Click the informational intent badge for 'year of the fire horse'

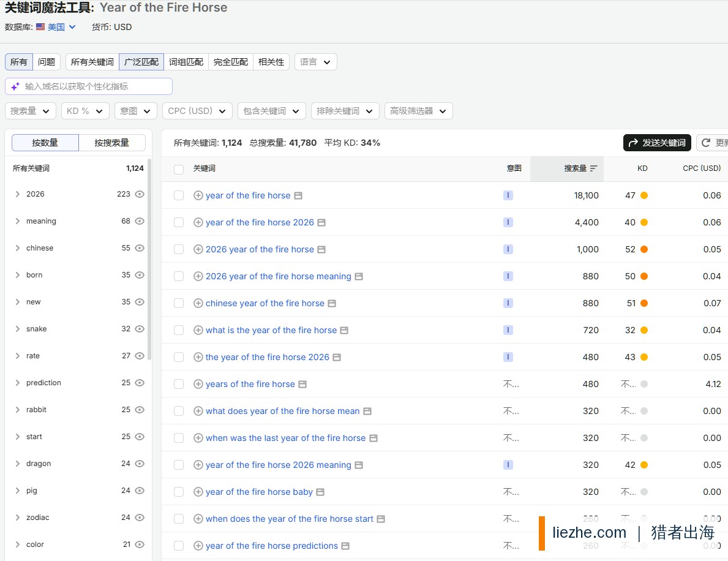(508, 195)
